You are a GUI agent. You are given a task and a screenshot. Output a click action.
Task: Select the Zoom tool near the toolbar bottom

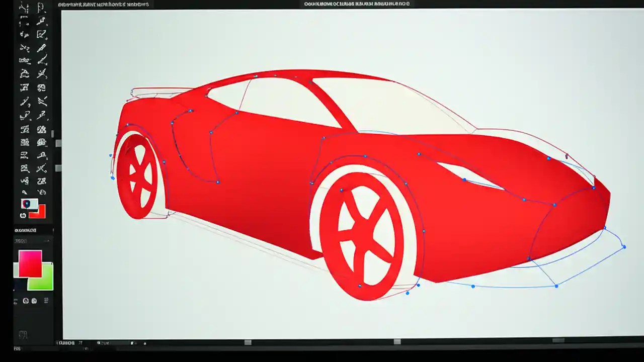(x=23, y=191)
